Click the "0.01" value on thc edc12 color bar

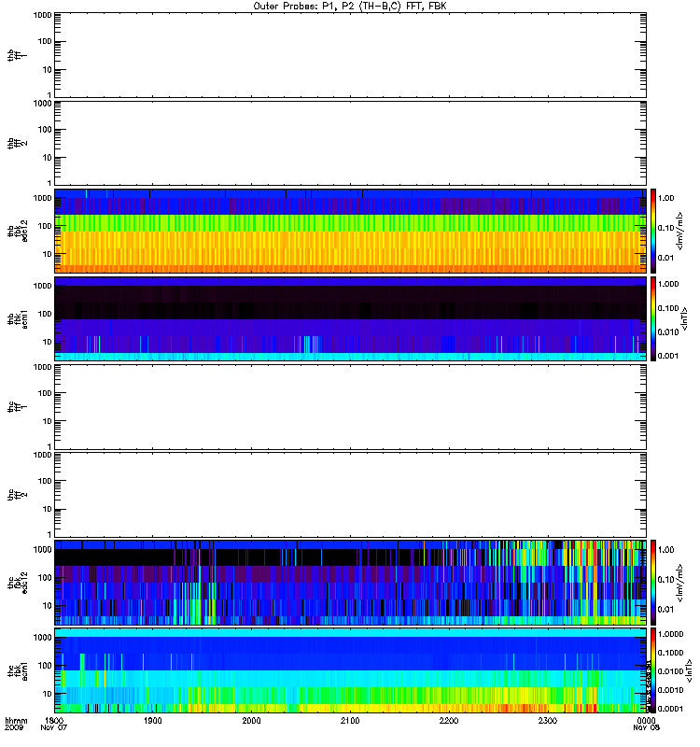(666, 610)
